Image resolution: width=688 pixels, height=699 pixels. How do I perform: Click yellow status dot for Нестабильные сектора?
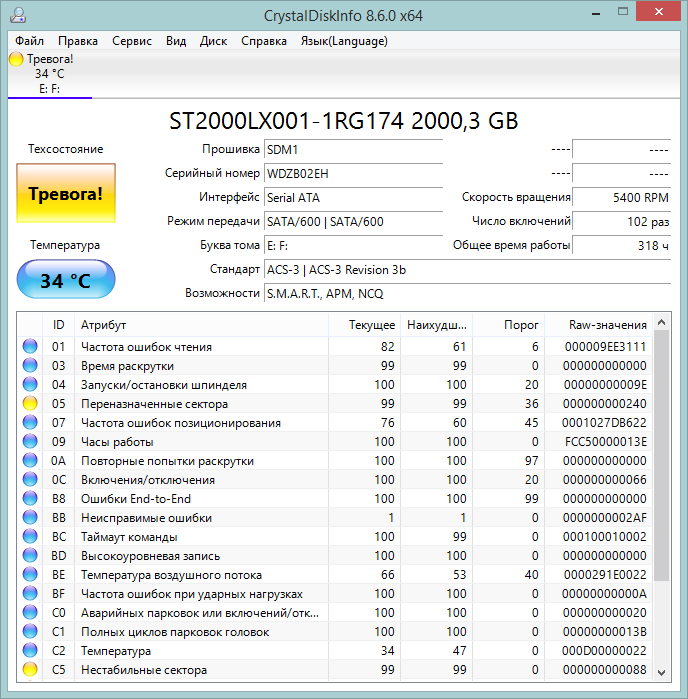[30, 670]
